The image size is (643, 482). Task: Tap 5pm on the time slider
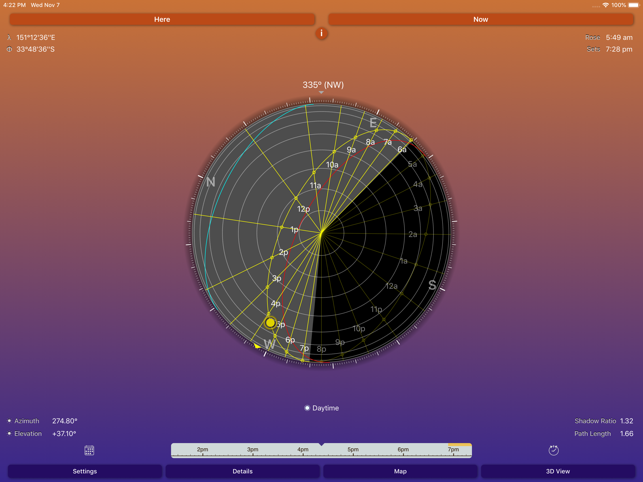coord(353,451)
